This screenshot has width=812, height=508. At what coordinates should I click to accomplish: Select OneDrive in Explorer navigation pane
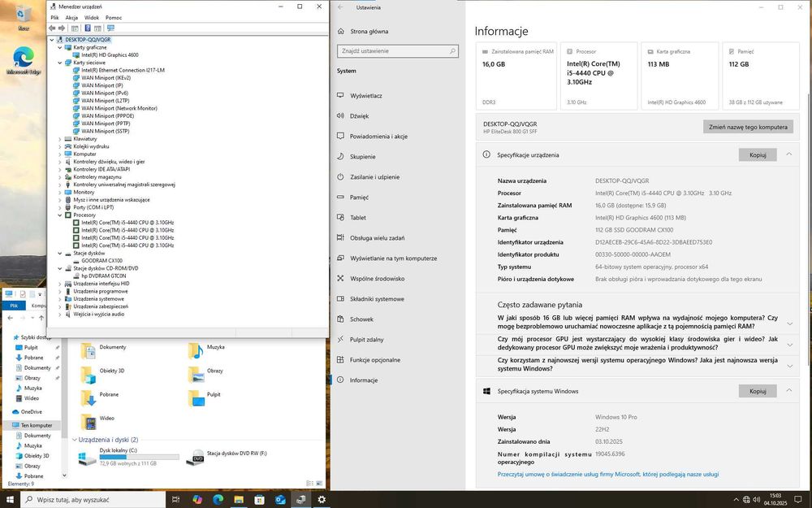pos(31,411)
